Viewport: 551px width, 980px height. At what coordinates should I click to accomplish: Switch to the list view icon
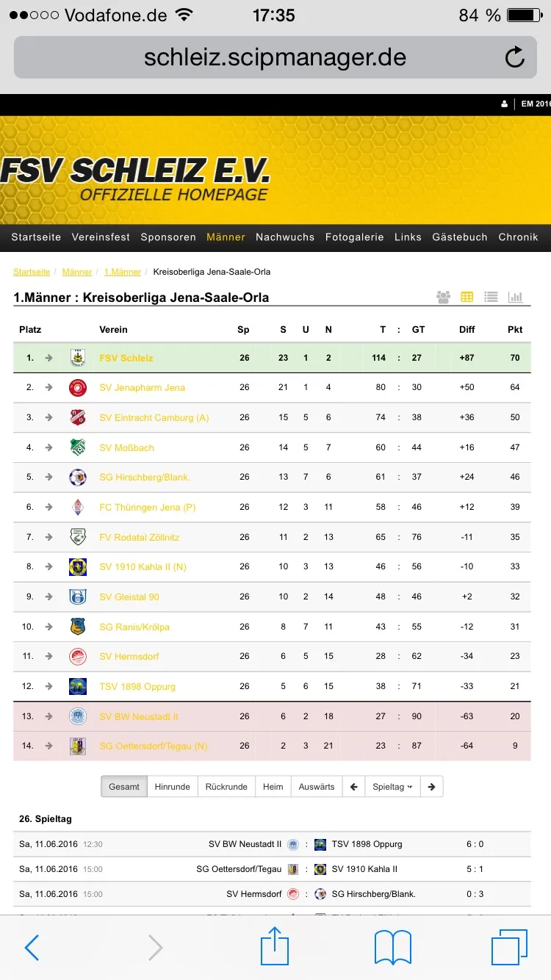point(491,298)
